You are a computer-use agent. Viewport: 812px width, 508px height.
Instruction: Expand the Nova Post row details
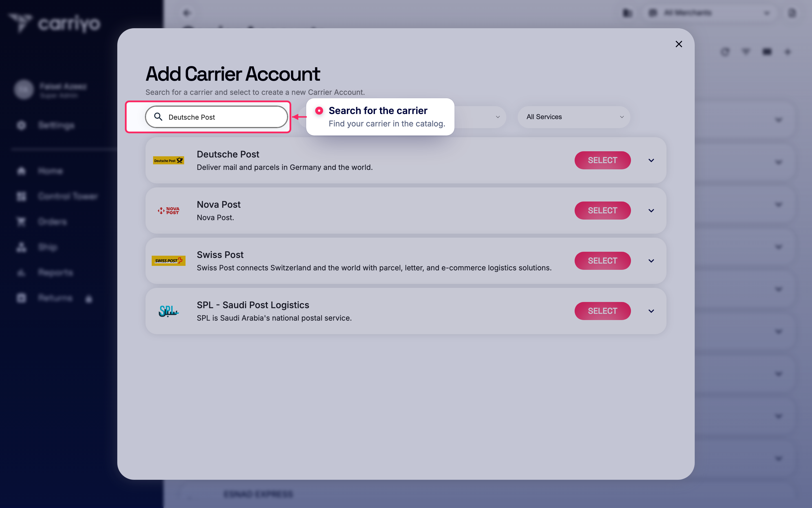[651, 210]
